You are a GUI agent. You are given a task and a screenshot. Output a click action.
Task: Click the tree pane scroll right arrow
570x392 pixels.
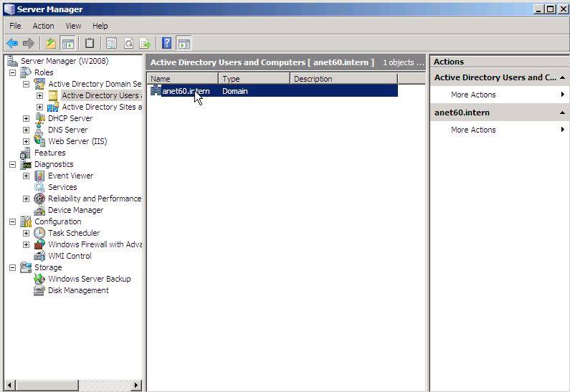[136, 385]
